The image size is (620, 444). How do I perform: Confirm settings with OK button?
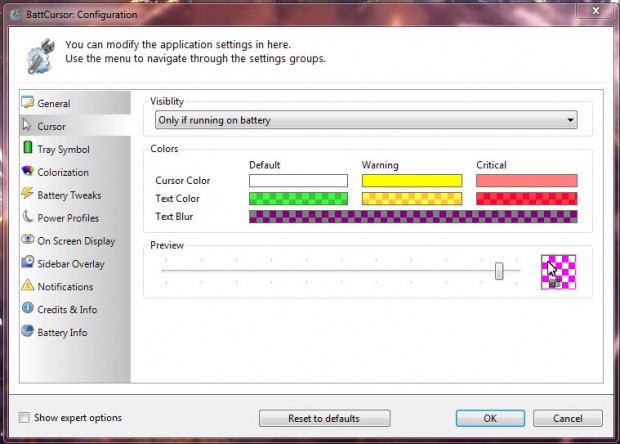(490, 418)
